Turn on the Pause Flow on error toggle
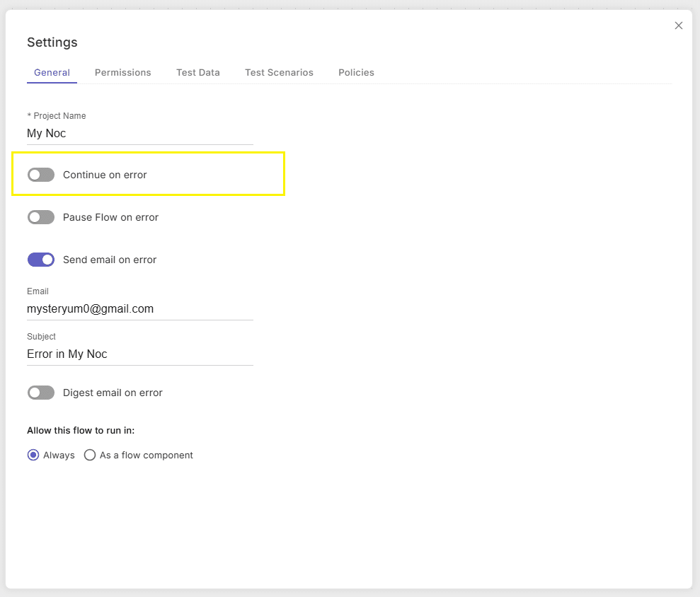The image size is (700, 597). 41,217
